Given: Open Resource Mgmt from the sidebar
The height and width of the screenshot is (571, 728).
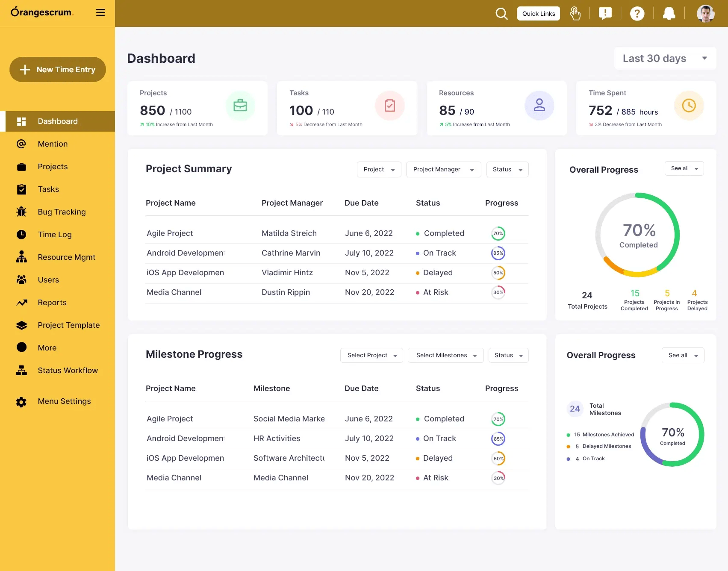Looking at the screenshot, I should pos(66,257).
